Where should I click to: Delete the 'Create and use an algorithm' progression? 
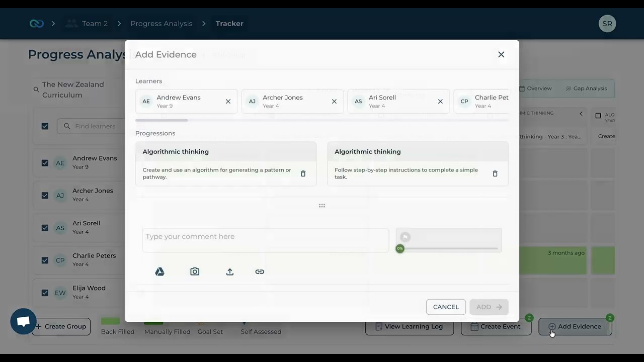(x=303, y=173)
